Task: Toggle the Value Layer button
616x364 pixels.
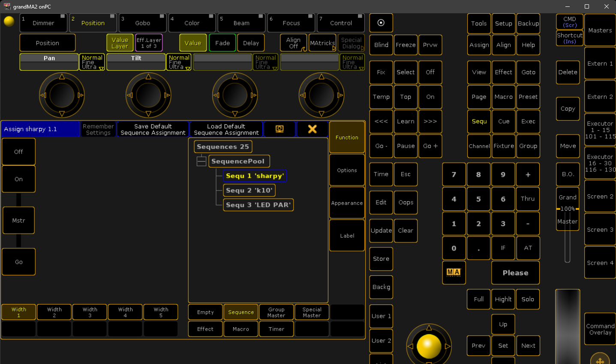Action: pos(120,43)
